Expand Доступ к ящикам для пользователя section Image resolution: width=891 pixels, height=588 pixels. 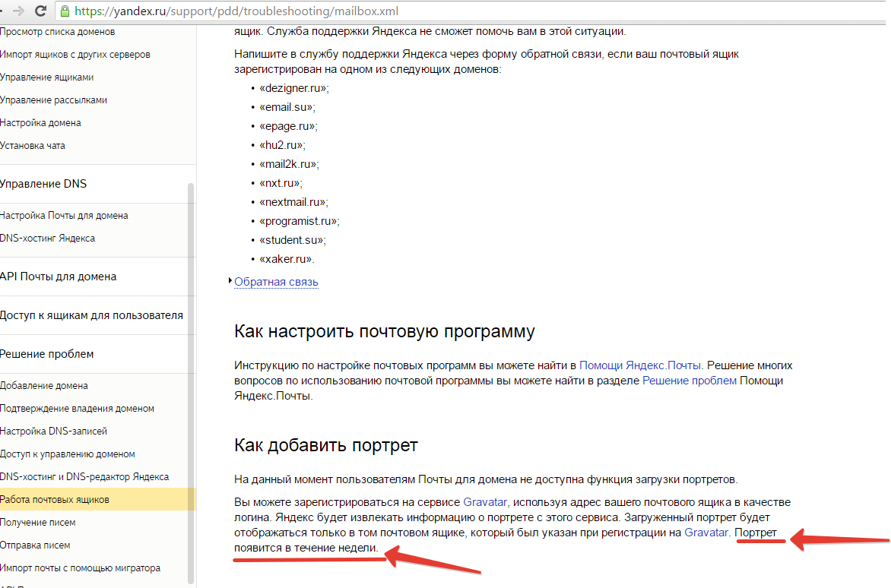(91, 315)
